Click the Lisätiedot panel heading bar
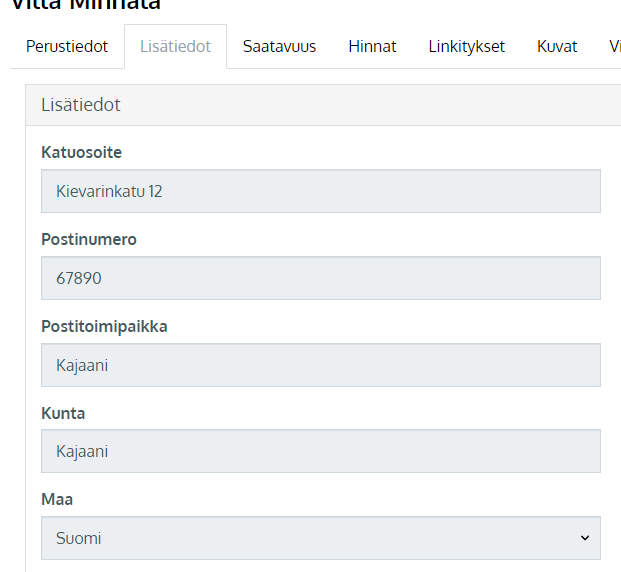 (323, 105)
